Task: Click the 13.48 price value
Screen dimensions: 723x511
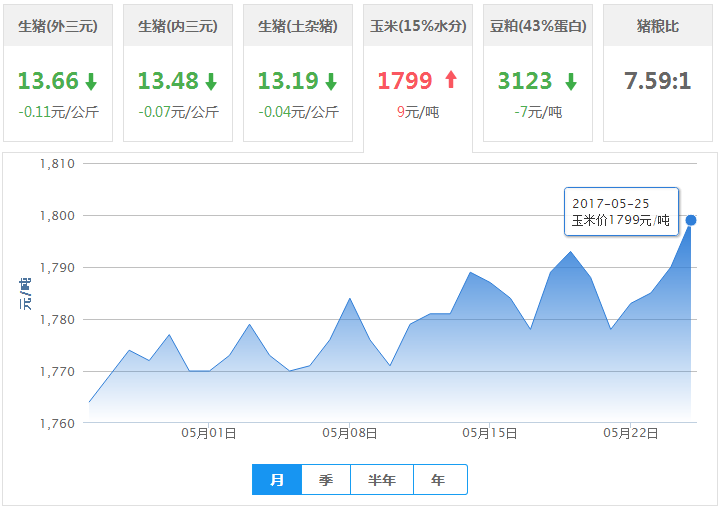Action: coord(168,81)
